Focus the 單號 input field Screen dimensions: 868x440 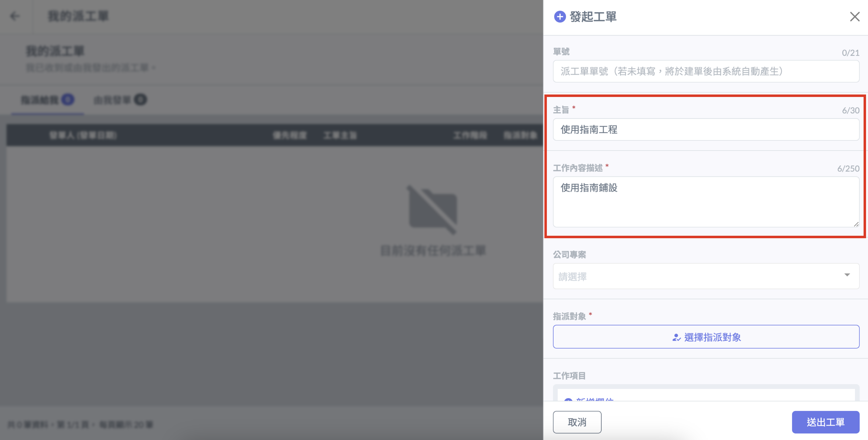705,71
